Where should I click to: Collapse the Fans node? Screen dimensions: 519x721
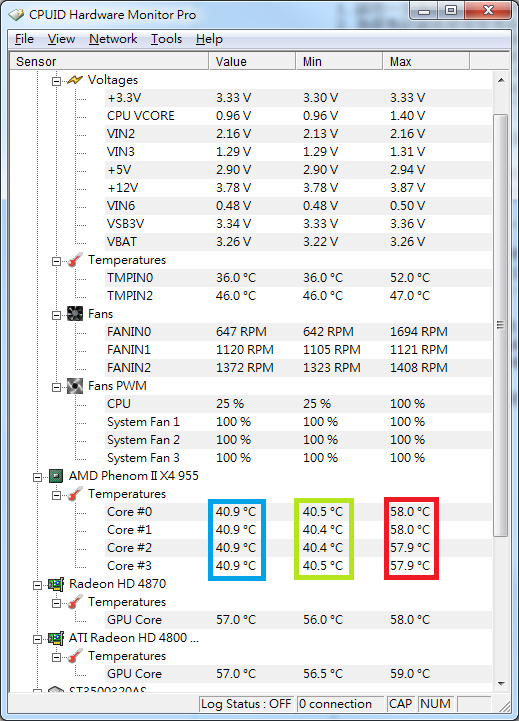point(57,315)
